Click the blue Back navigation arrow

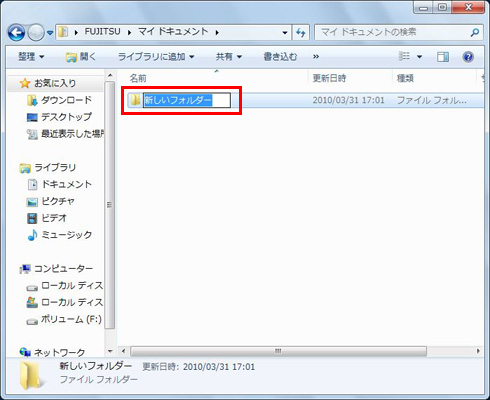click(16, 33)
